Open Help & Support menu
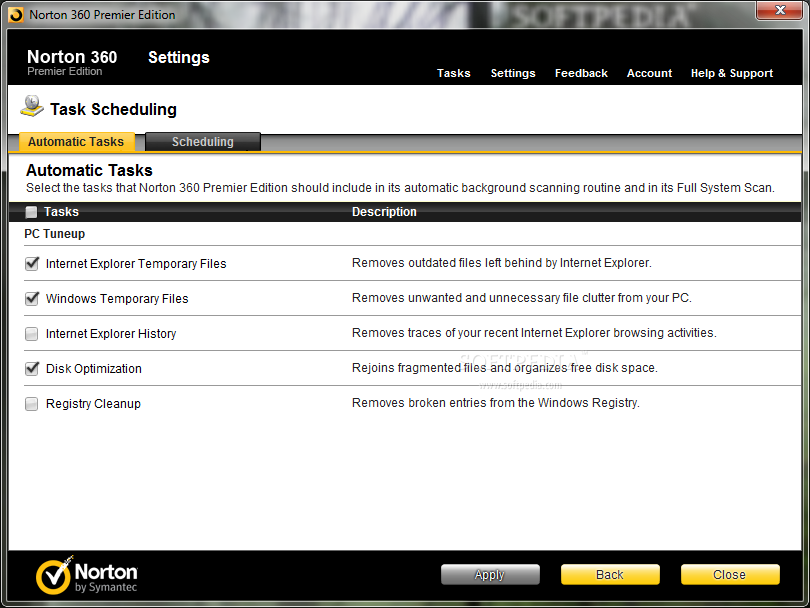The width and height of the screenshot is (810, 608). tap(732, 73)
